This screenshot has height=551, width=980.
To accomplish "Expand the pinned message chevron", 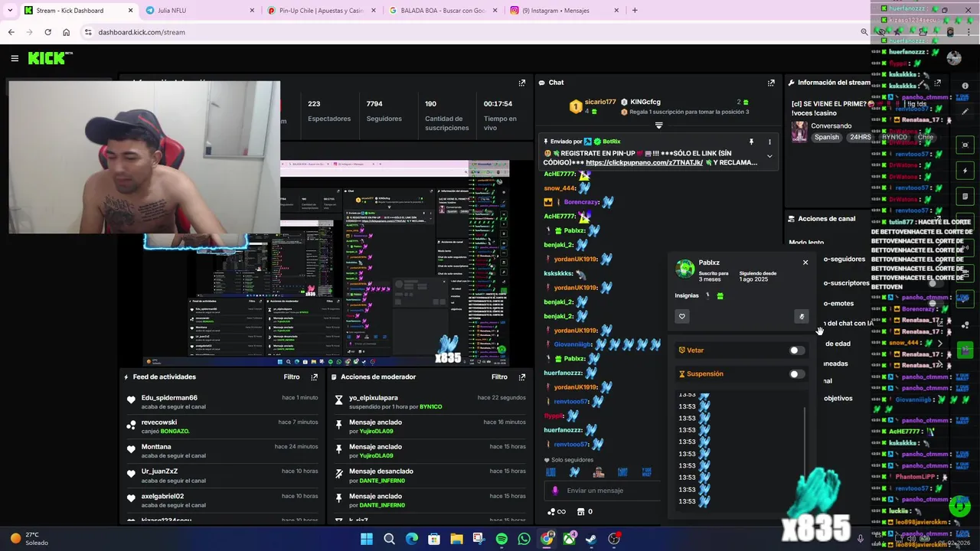I will pyautogui.click(x=769, y=157).
